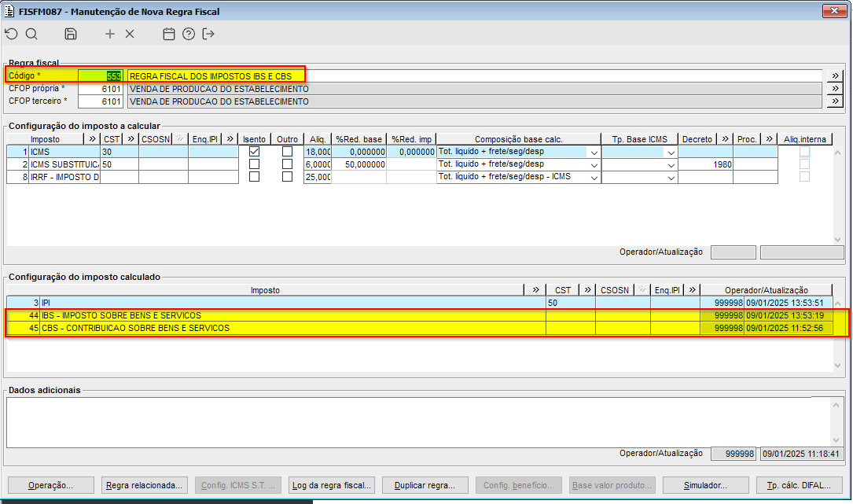853x504 pixels.
Task: Click Enq.IPI lookup arrow in calculated tax grid
Action: (x=692, y=289)
